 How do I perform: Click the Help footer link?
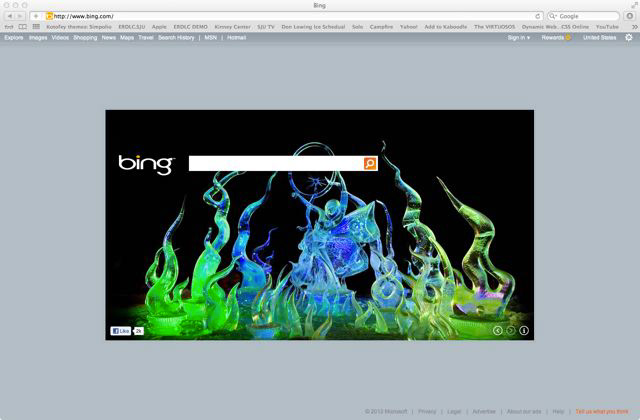[558, 411]
